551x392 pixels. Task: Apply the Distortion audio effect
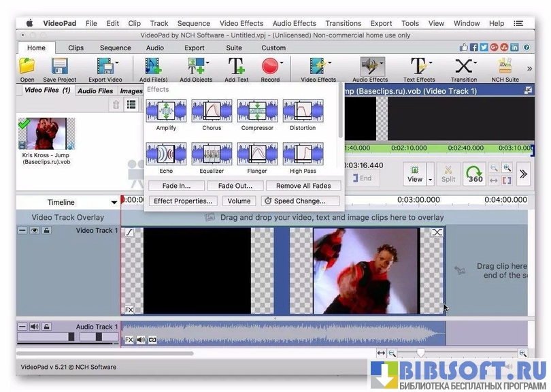click(303, 112)
